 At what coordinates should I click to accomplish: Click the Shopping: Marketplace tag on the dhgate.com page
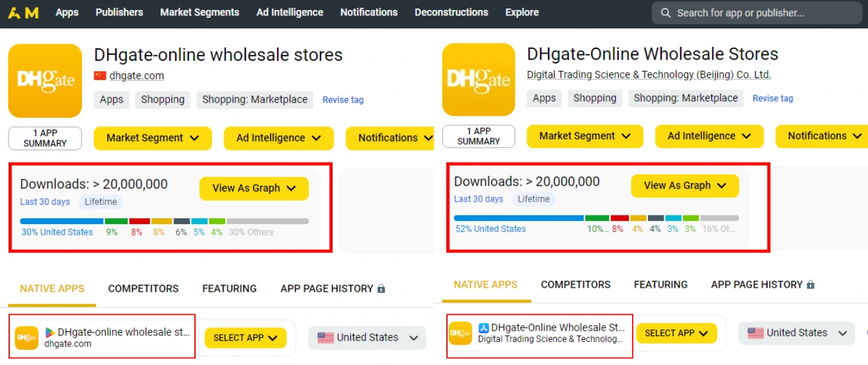[x=255, y=100]
